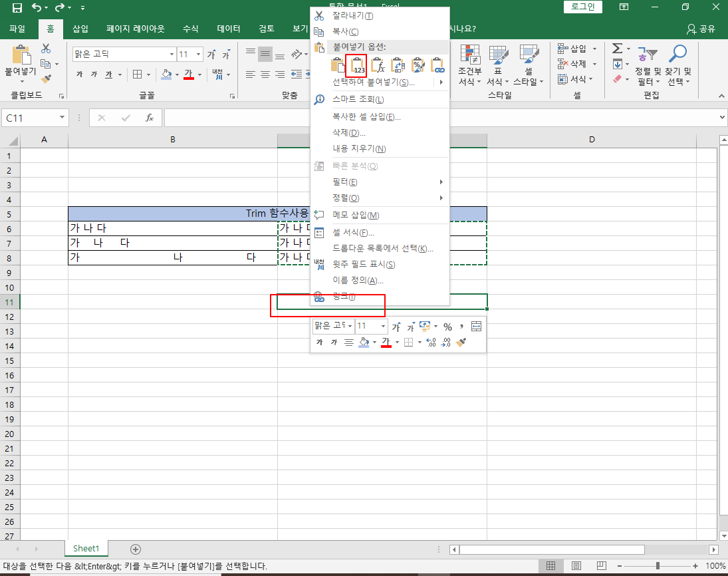Paste with transpose from paste options

pos(398,65)
